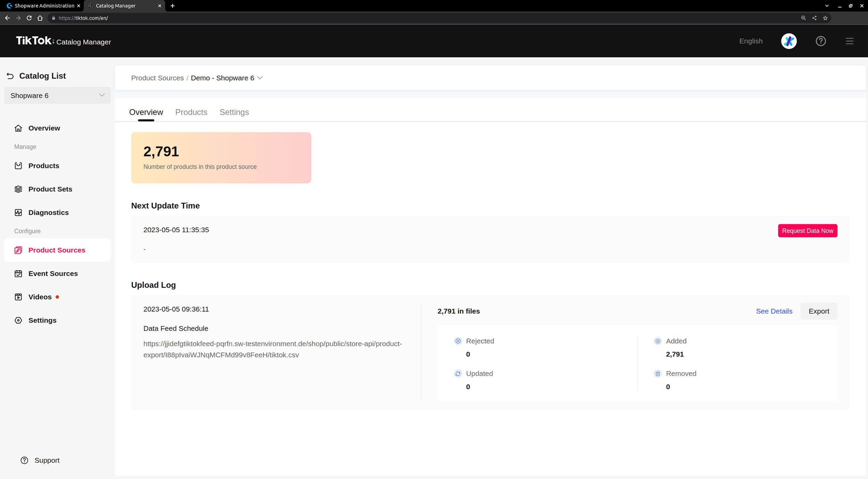Click the Overview home icon in sidebar

pos(18,128)
